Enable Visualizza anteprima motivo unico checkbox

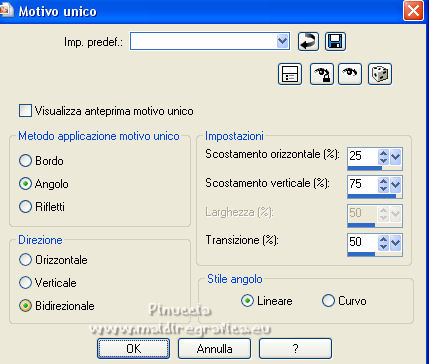(25, 111)
